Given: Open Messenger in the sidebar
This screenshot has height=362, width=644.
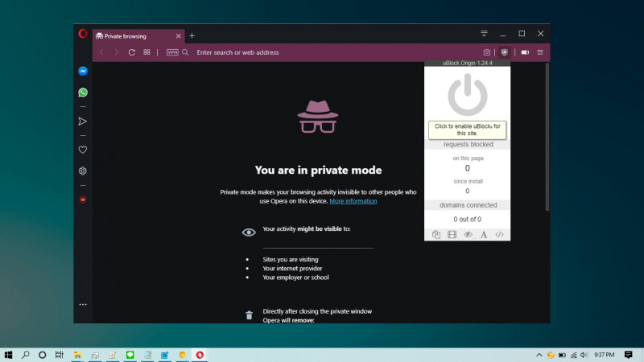Looking at the screenshot, I should pyautogui.click(x=83, y=71).
